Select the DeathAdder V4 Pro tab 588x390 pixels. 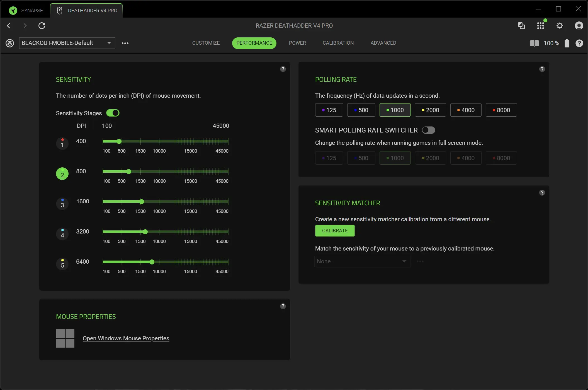[x=86, y=10]
